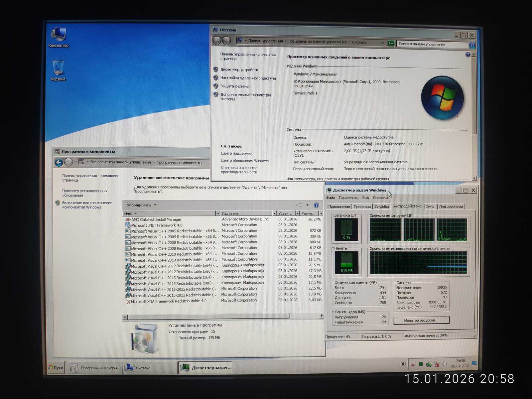Click the clock in the taskbar
532x399 pixels.
point(460,363)
